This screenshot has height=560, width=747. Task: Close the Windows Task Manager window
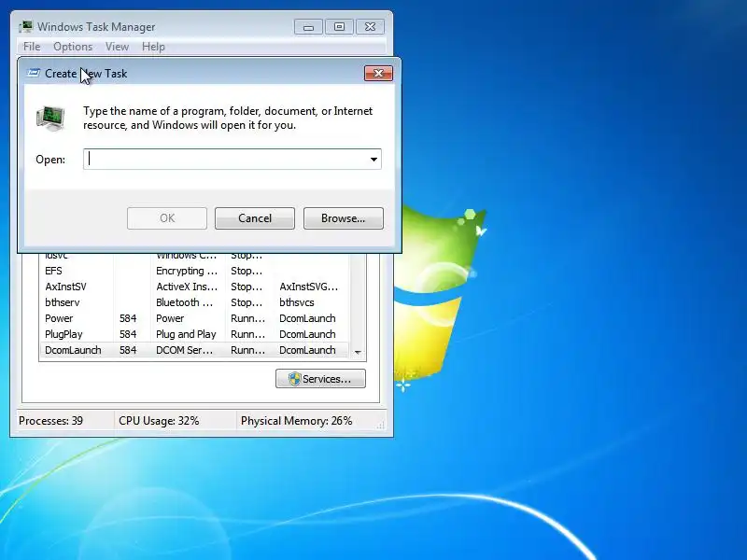(370, 27)
